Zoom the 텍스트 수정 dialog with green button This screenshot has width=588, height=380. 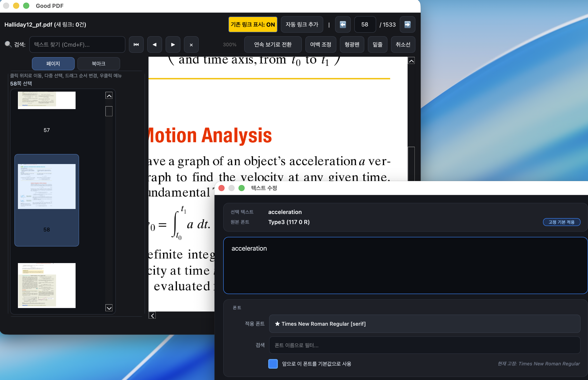(x=242, y=188)
